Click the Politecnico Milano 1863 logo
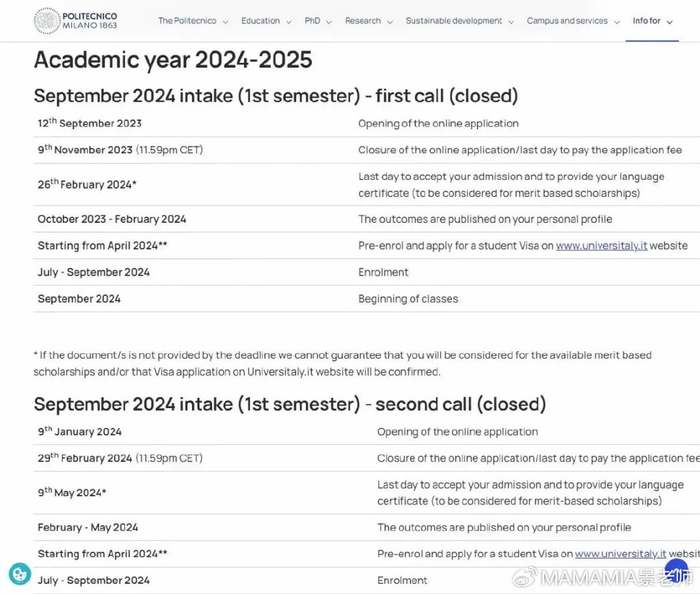Viewport: 700px width, 594px height. (x=75, y=21)
